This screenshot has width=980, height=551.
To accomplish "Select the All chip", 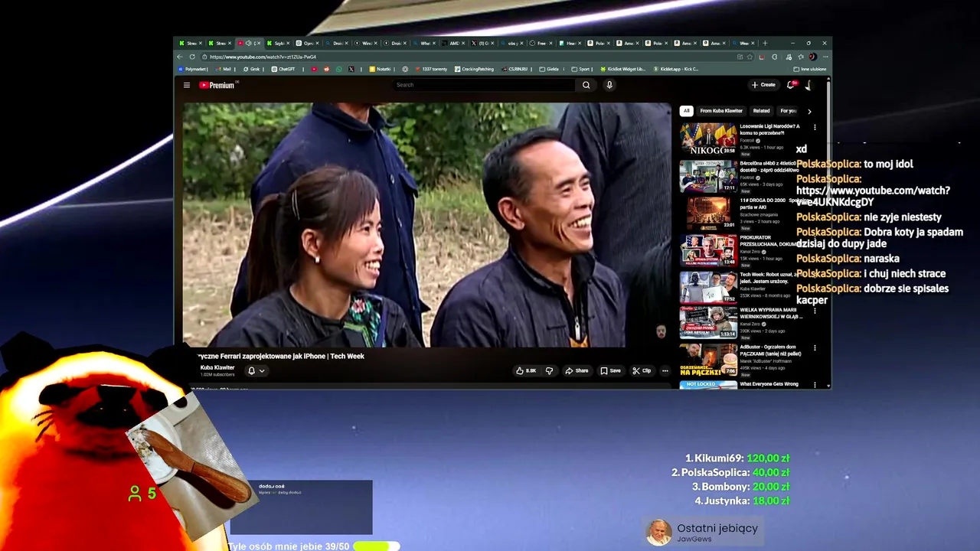I will [687, 111].
